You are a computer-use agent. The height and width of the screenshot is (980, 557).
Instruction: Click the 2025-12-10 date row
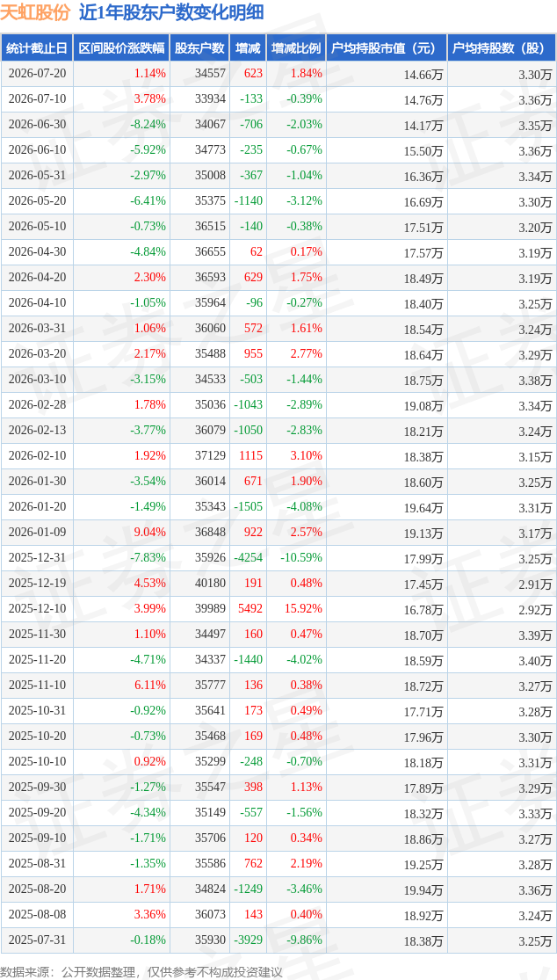click(x=278, y=609)
